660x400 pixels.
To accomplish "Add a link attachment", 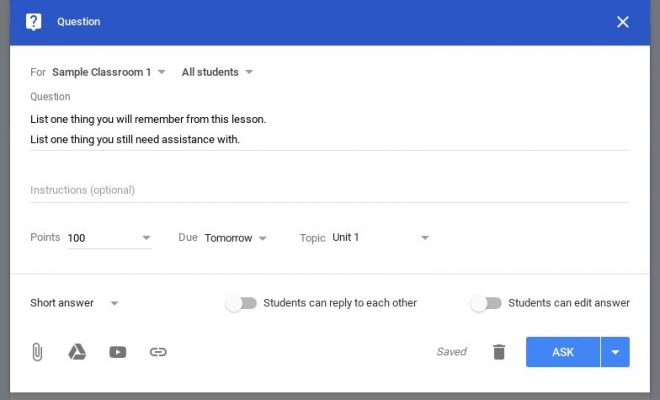I will [x=158, y=352].
